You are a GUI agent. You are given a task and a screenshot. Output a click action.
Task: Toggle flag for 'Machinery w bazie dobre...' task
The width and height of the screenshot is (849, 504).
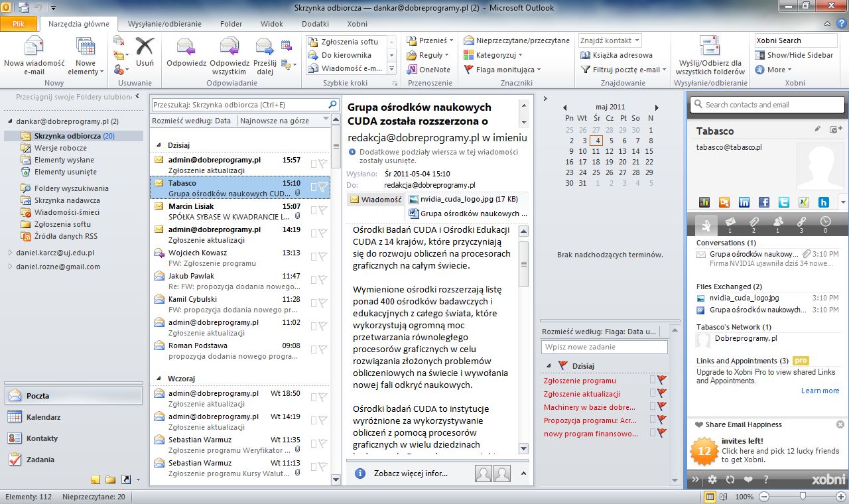661,407
